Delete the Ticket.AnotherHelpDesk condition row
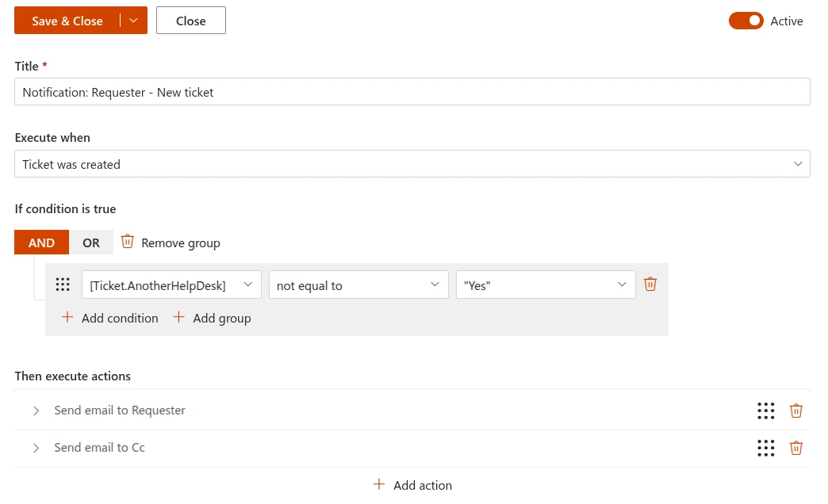This screenshot has width=828, height=504. 650,284
